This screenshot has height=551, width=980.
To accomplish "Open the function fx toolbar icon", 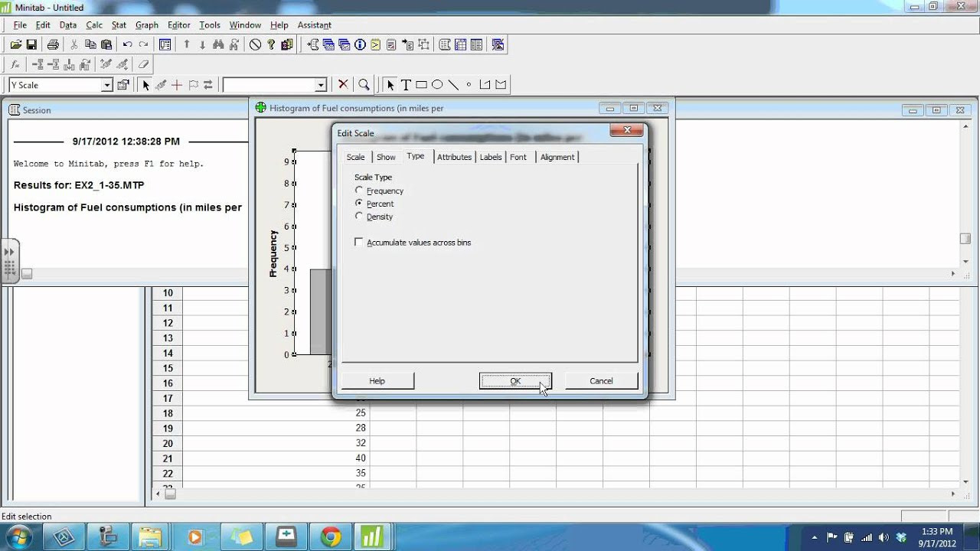I will [x=15, y=65].
